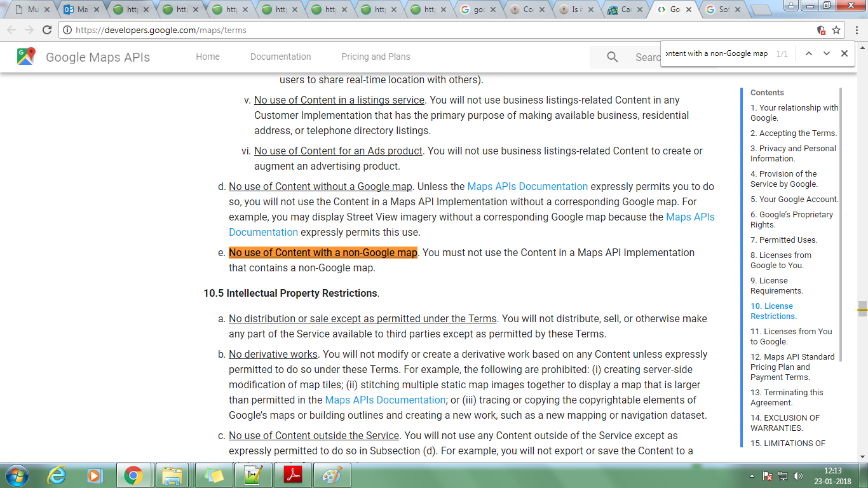
Task: Open Adobe Reader from the taskbar
Action: coord(292,475)
